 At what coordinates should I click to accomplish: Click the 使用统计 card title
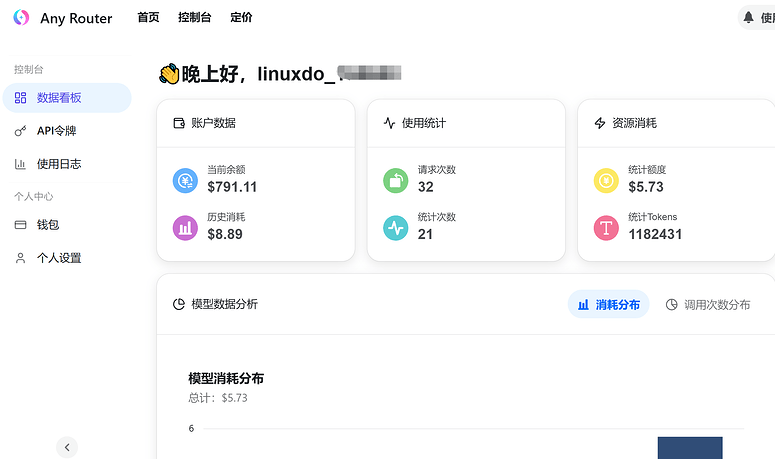(x=424, y=123)
